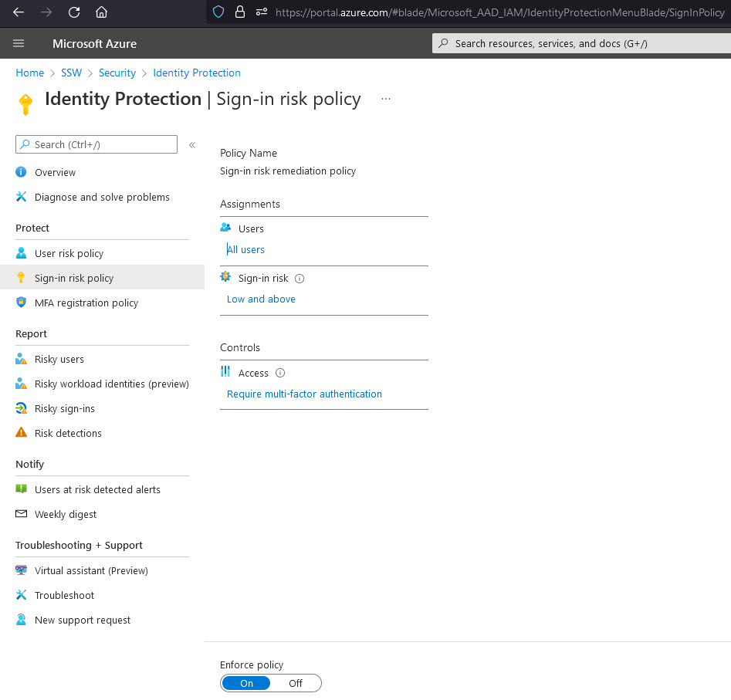The width and height of the screenshot is (731, 700).
Task: Open User risk policy menu item
Action: point(69,254)
